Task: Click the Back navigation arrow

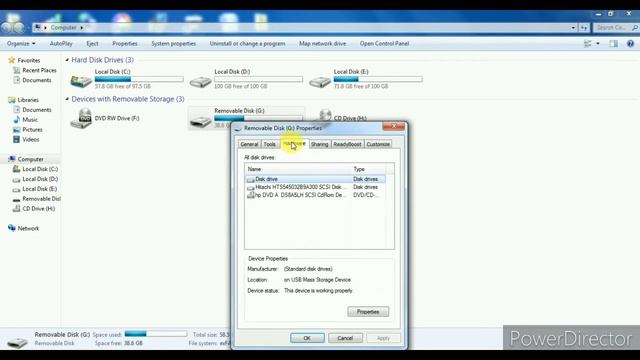Action: pyautogui.click(x=6, y=28)
